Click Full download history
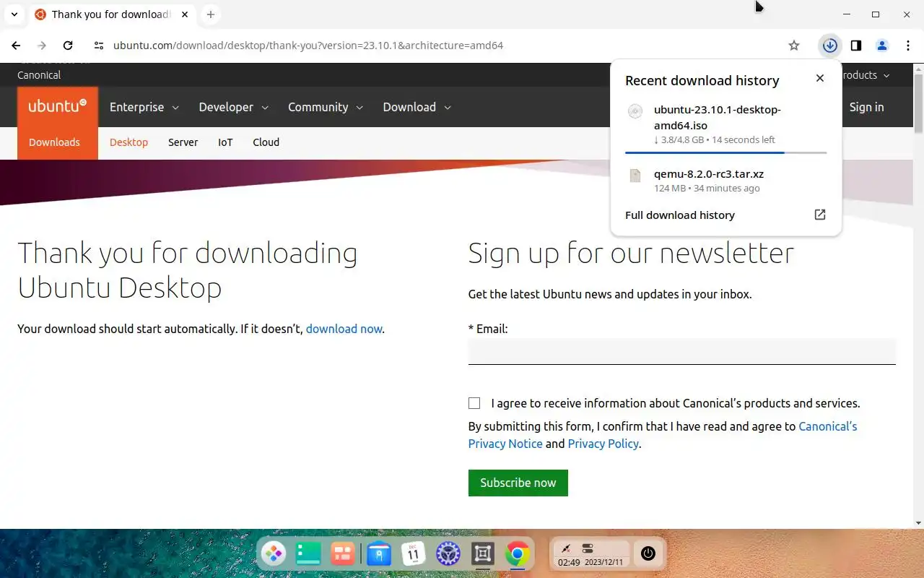 tap(680, 215)
